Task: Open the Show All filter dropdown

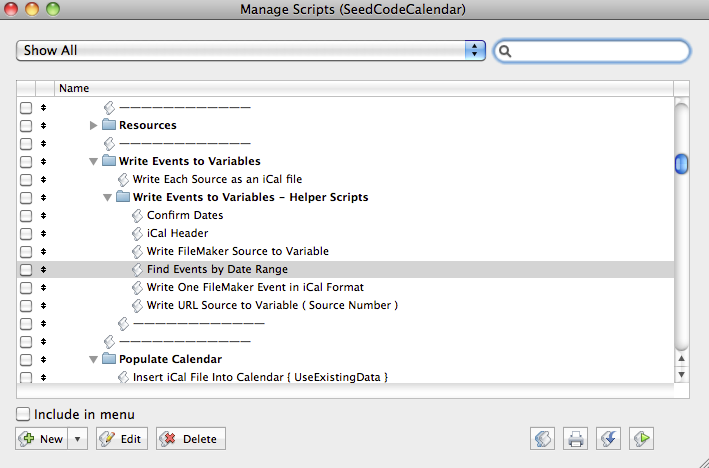Action: pyautogui.click(x=250, y=50)
